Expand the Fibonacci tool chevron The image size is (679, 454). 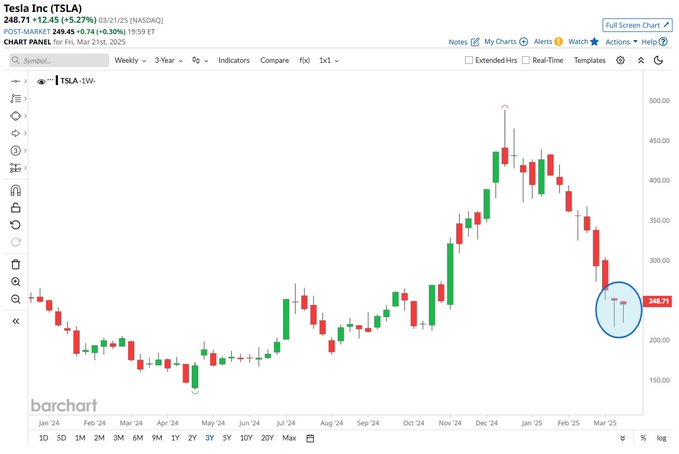tap(25, 98)
